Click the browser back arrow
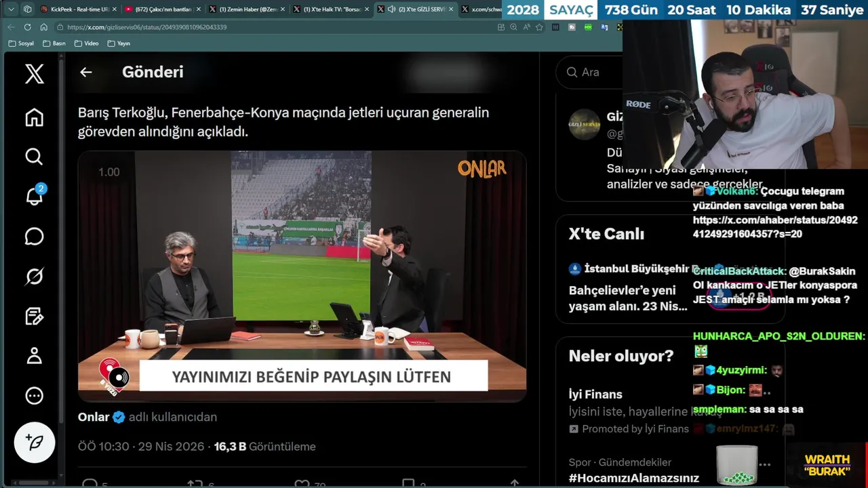Viewport: 868px width, 488px height. click(11, 27)
